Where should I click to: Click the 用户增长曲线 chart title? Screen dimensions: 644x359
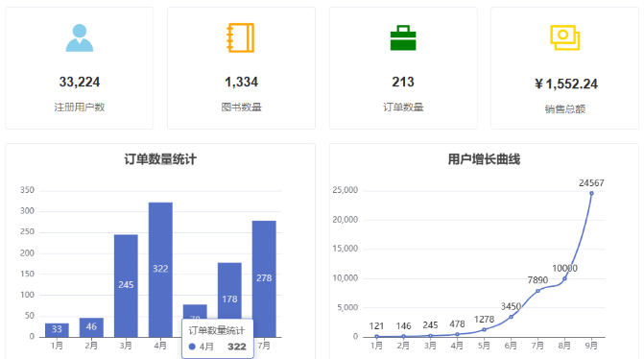pyautogui.click(x=484, y=159)
